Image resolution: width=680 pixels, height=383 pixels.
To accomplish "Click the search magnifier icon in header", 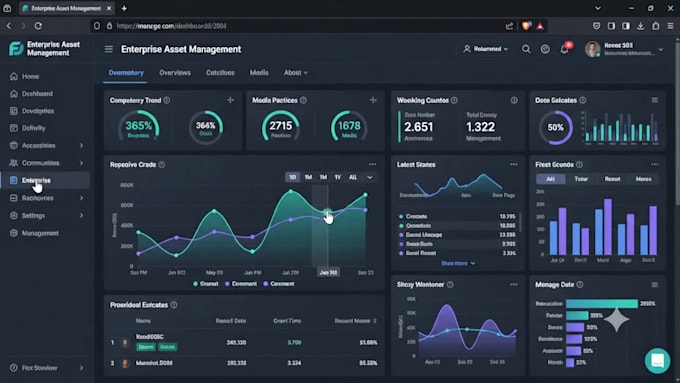I will click(526, 49).
